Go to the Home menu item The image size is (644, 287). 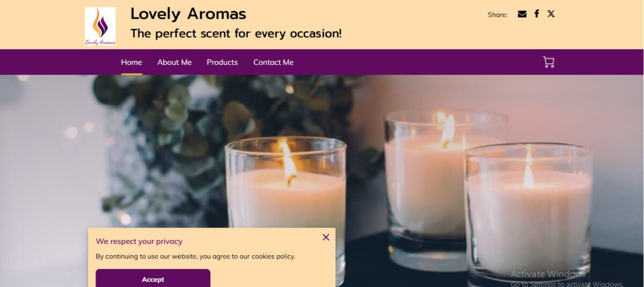pyautogui.click(x=131, y=62)
